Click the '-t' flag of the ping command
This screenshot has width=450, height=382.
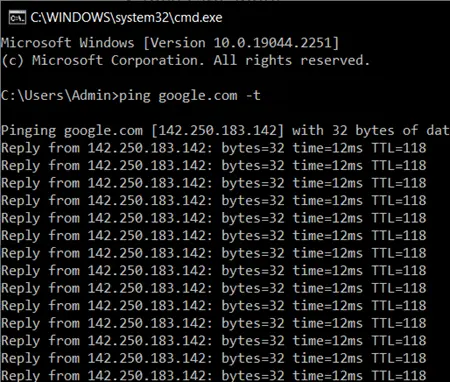pyautogui.click(x=253, y=96)
